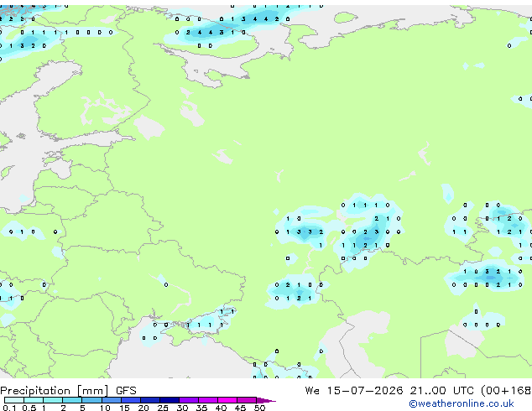Click the '50' legend scale label
The width and height of the screenshot is (532, 411).
[x=259, y=408]
